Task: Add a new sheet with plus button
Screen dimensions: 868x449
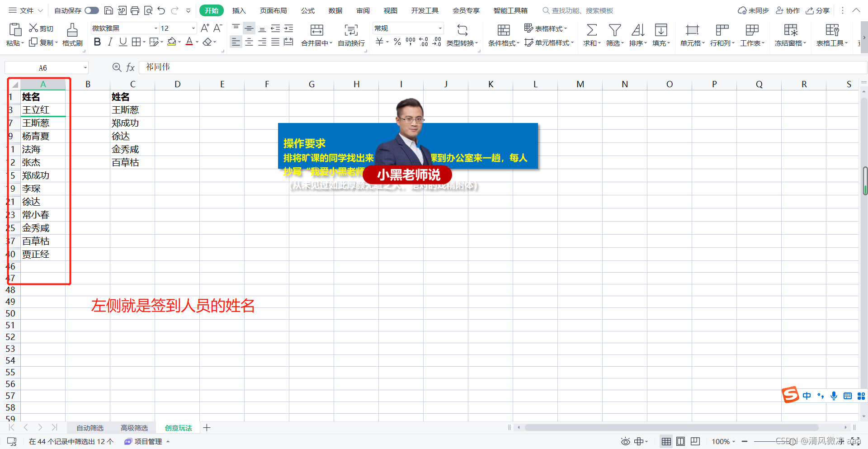Action: click(x=207, y=428)
